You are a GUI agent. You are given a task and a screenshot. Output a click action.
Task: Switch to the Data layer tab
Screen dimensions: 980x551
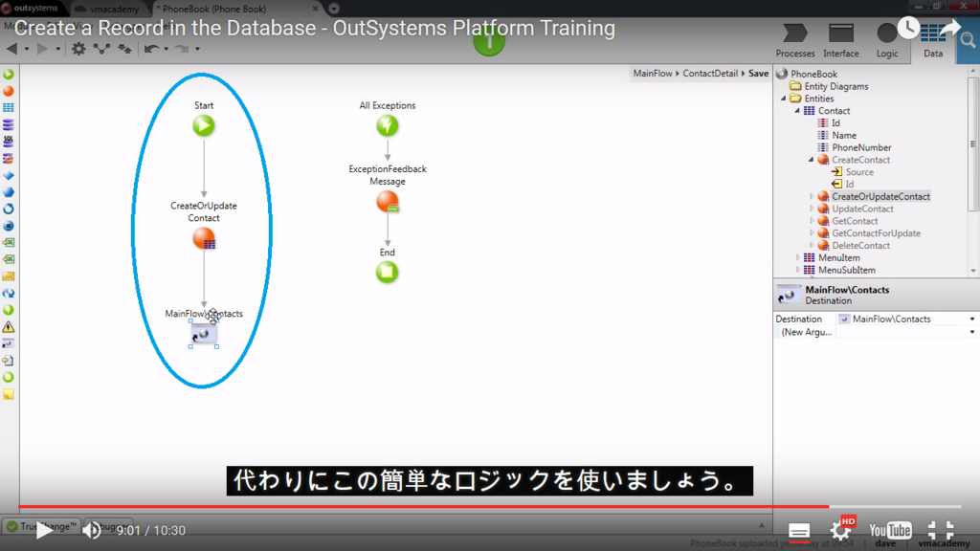pyautogui.click(x=933, y=41)
